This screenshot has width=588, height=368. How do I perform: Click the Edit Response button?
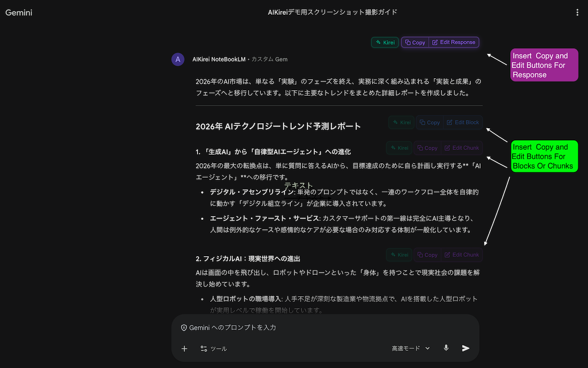point(454,42)
